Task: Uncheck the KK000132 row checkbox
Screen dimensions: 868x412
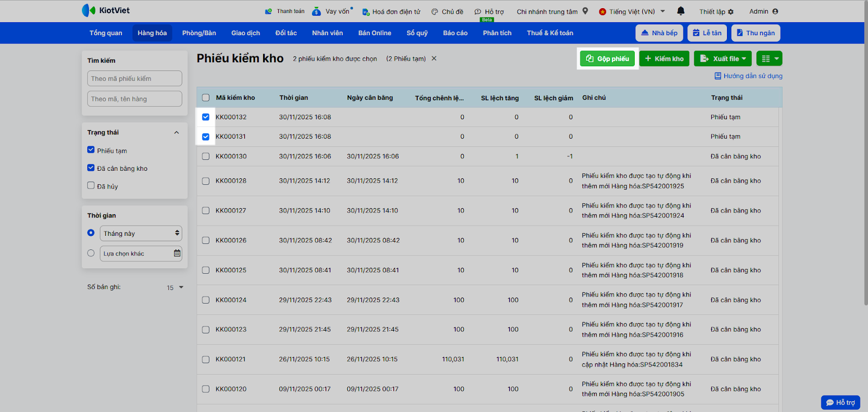Action: [206, 117]
